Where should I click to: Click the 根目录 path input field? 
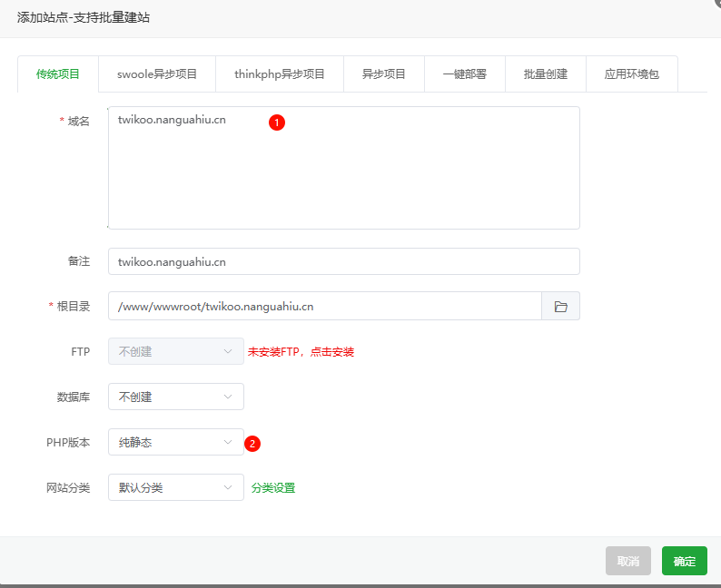pos(324,307)
